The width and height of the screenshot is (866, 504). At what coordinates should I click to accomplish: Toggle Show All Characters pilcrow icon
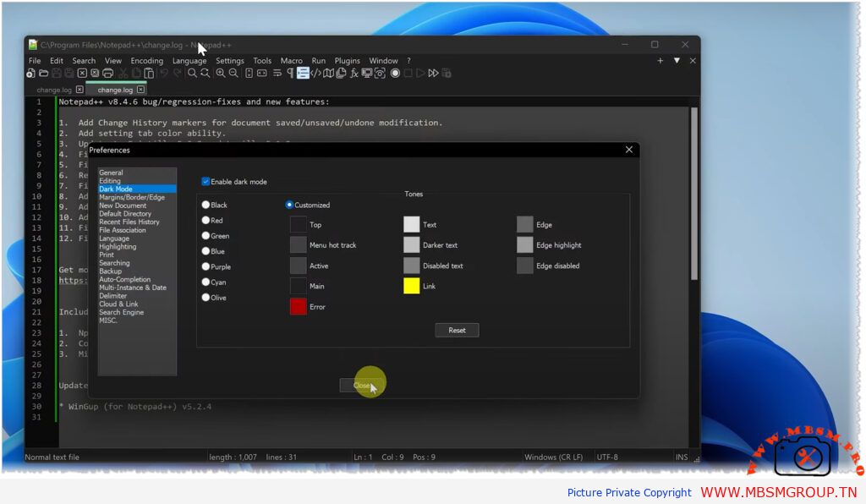pos(290,74)
